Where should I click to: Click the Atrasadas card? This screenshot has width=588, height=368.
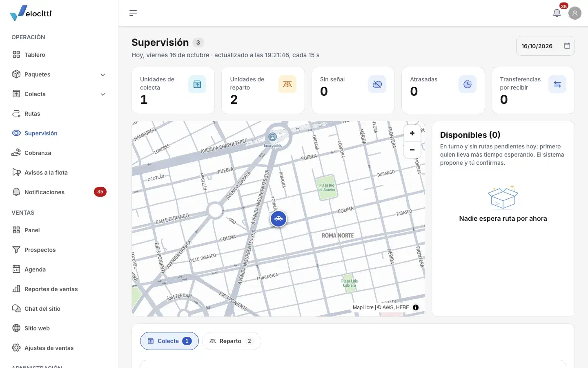point(443,90)
